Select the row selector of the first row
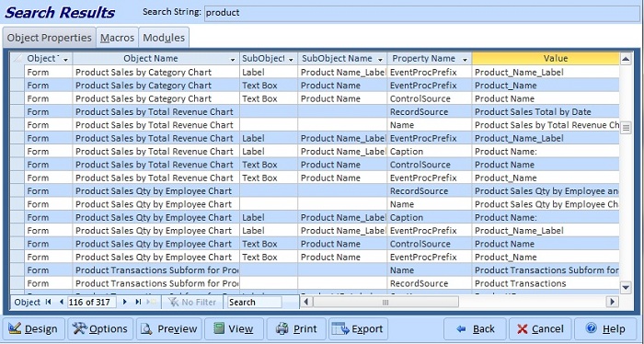Viewport: 644px width, 344px height. (x=17, y=73)
